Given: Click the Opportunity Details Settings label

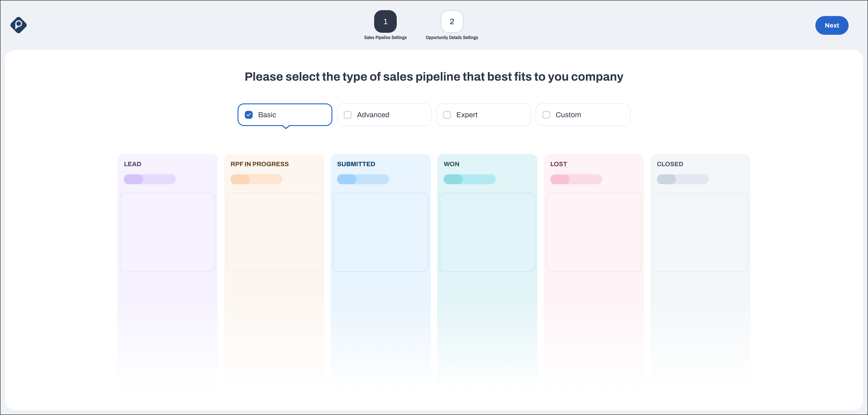Looking at the screenshot, I should click(452, 37).
